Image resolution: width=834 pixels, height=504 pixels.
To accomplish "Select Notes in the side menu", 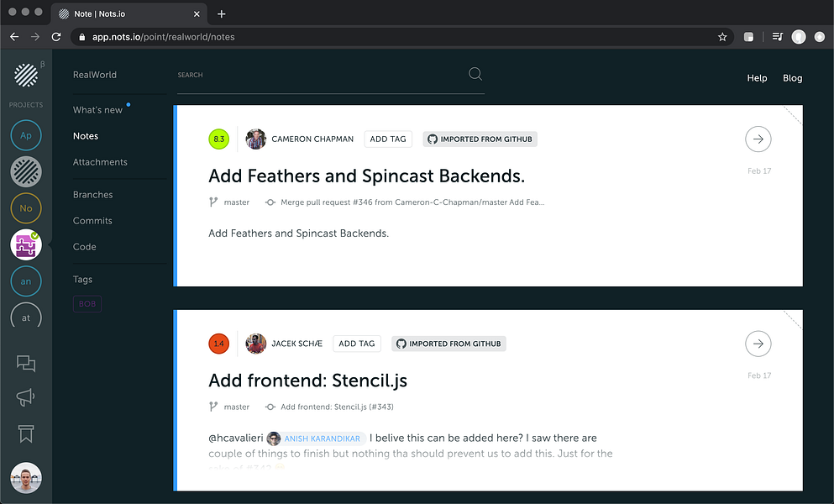I will [x=86, y=136].
